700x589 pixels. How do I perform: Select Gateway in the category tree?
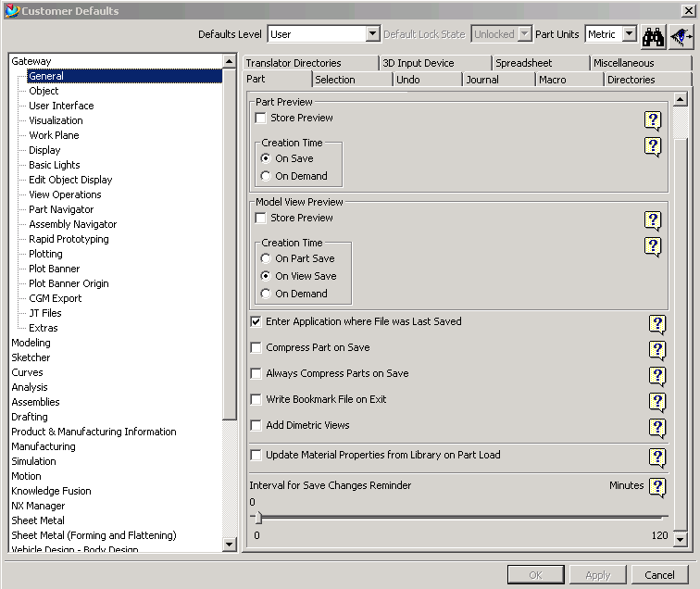(x=31, y=61)
